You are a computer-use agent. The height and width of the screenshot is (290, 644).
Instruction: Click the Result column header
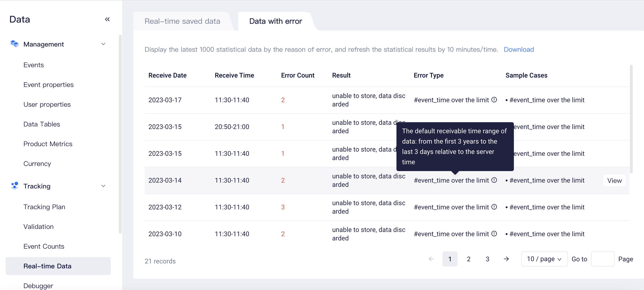[341, 75]
